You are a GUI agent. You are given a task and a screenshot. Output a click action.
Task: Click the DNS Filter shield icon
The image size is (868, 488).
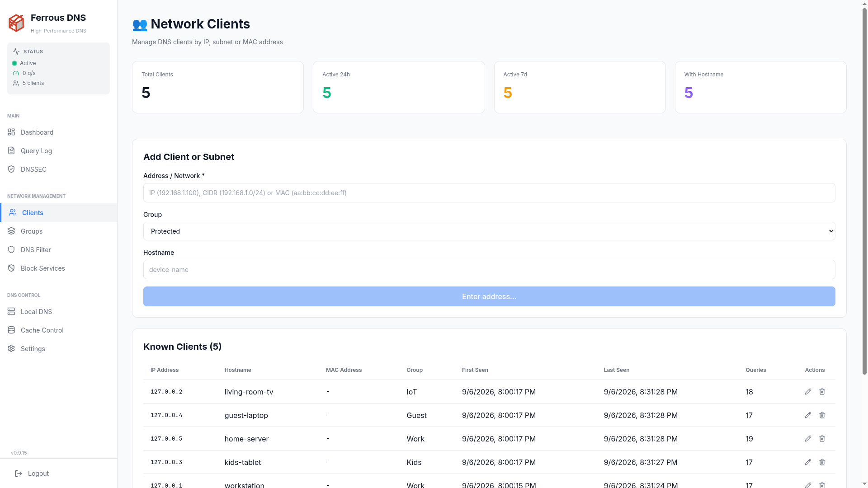point(11,249)
